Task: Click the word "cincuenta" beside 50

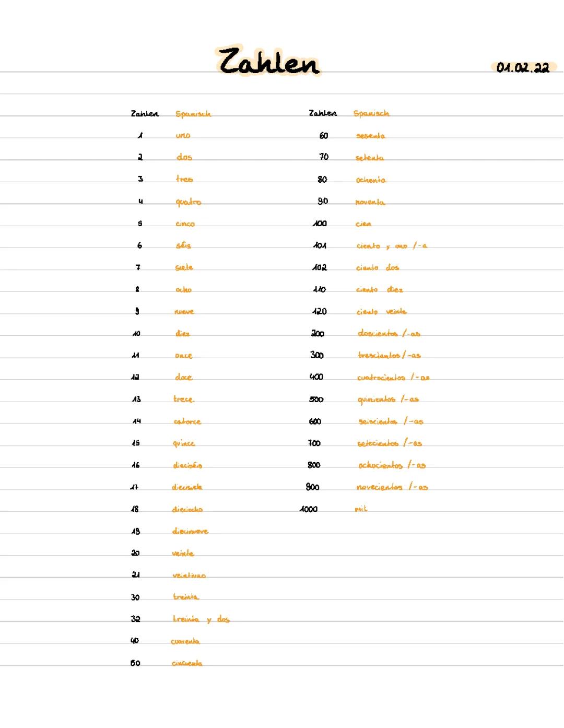Action: coord(187,663)
